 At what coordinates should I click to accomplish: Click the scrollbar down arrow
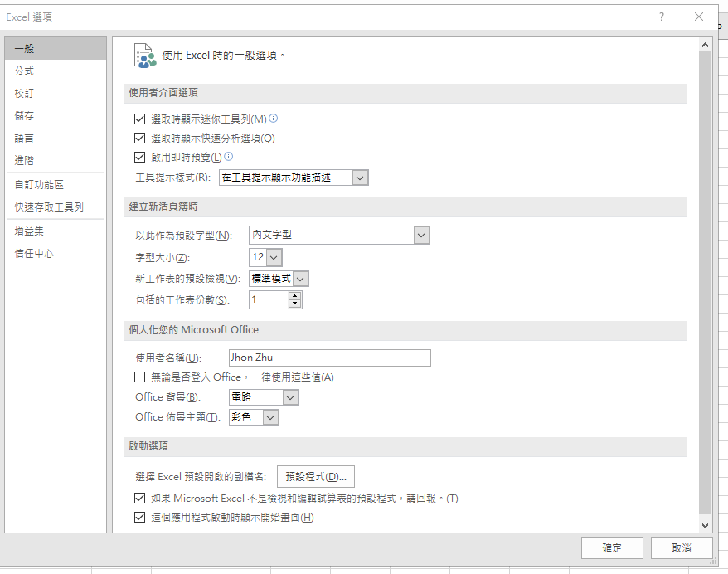[705, 525]
